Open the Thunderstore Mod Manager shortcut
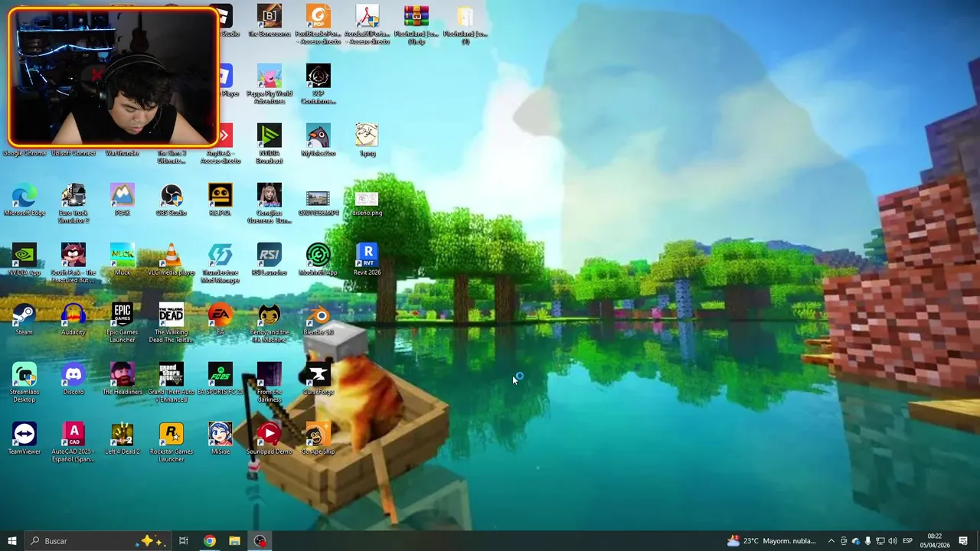This screenshot has height=551, width=980. [220, 262]
